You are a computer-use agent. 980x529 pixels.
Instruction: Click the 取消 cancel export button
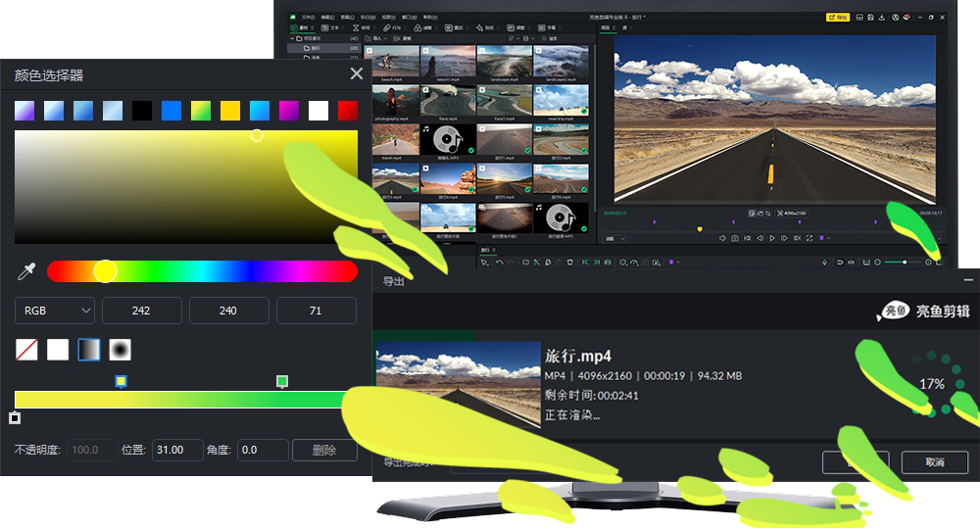934,462
